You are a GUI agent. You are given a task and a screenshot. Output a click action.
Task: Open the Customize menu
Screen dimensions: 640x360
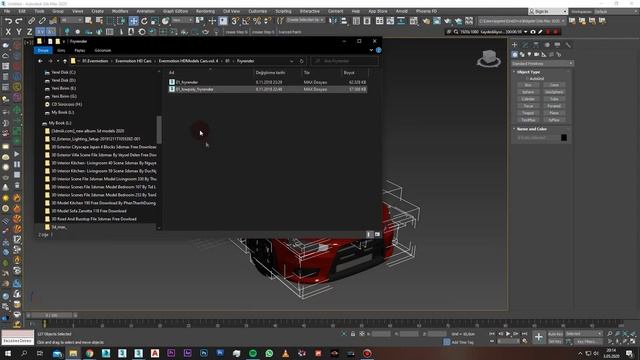click(258, 11)
